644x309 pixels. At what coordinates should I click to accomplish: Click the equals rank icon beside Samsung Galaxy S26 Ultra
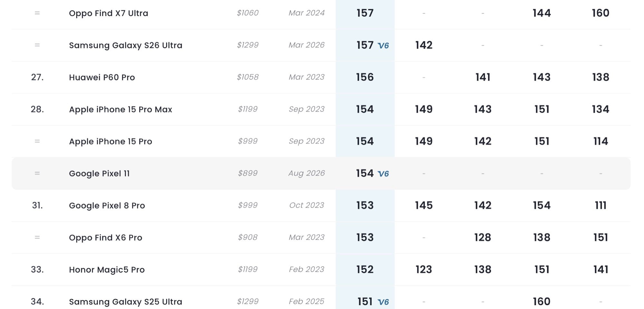(x=37, y=45)
